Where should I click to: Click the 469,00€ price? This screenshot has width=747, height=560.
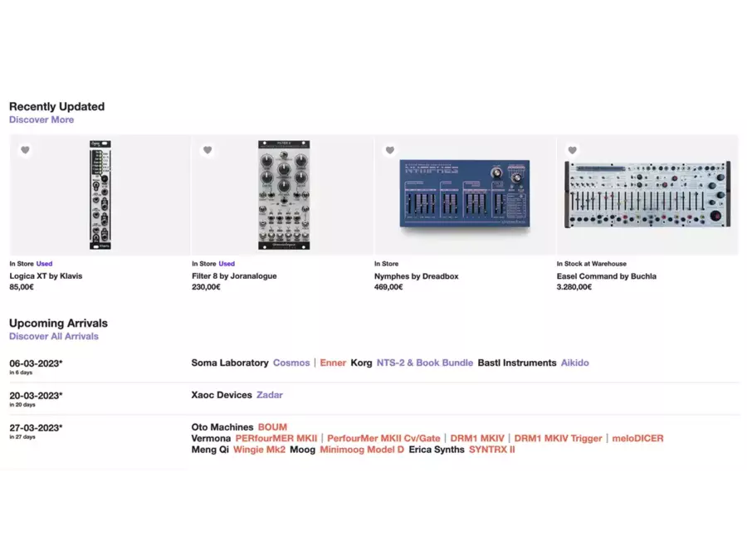pyautogui.click(x=388, y=287)
